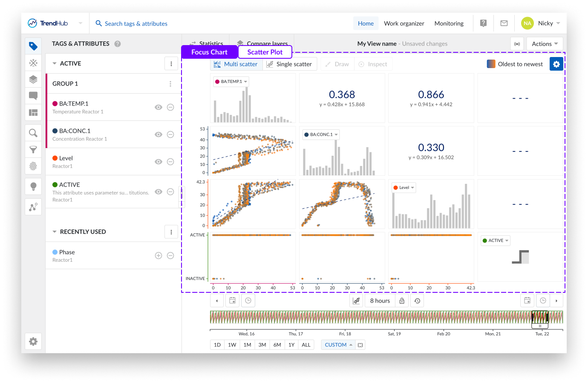Click the Oldest to newest color gradient swatch

point(491,64)
